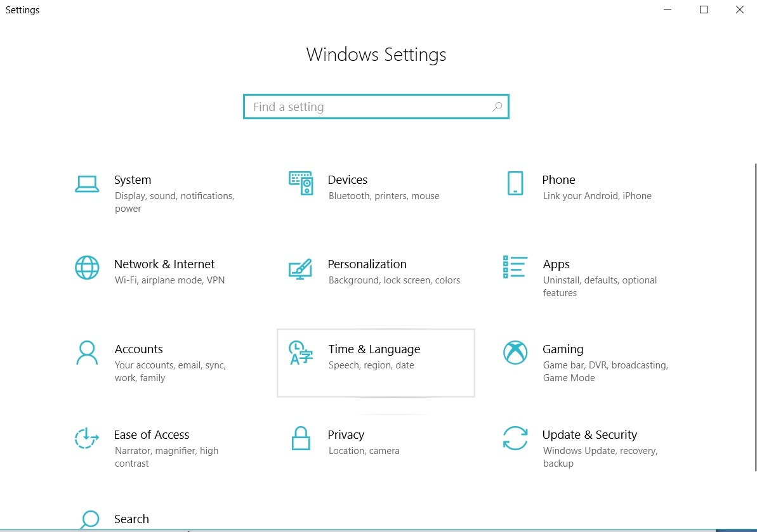Click 'Link your Android, iPhone' description
Screen dimensions: 757x532
click(597, 196)
